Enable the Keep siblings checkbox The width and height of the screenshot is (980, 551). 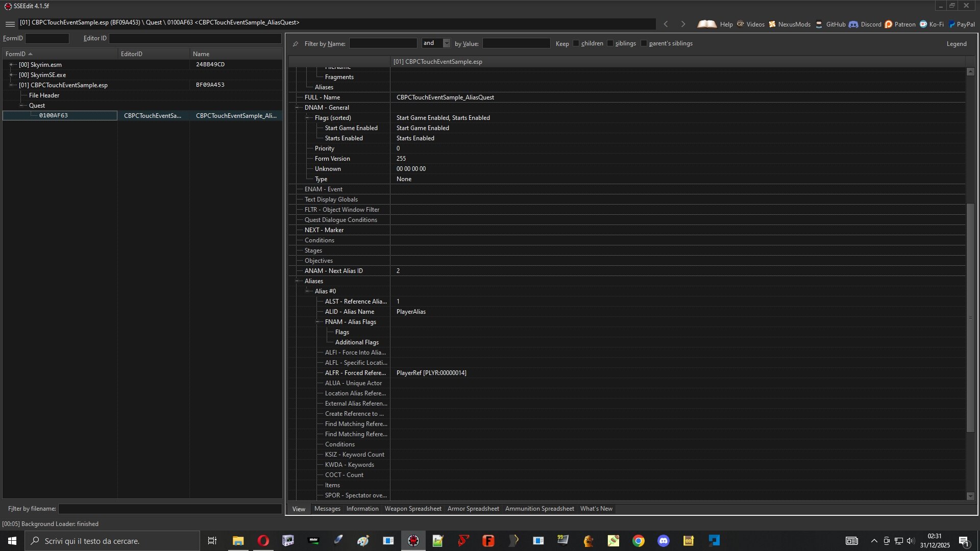(610, 43)
